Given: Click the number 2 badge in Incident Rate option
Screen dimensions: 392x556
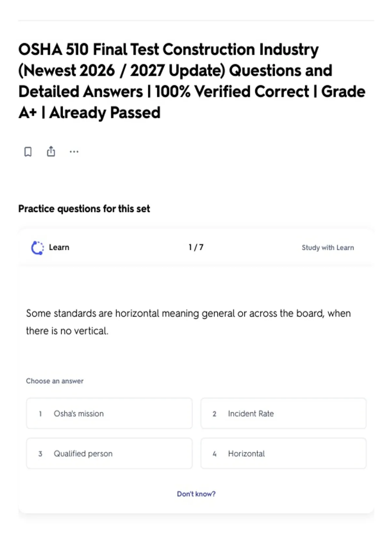Looking at the screenshot, I should 214,414.
